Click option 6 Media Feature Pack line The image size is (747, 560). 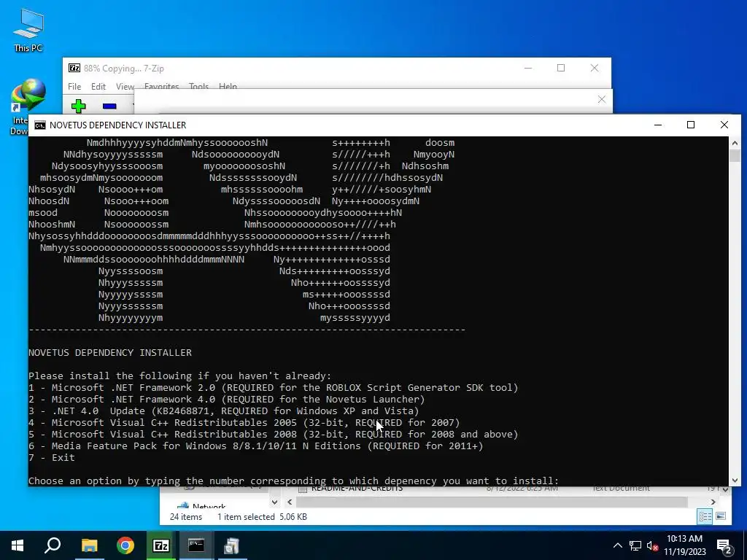tap(256, 446)
